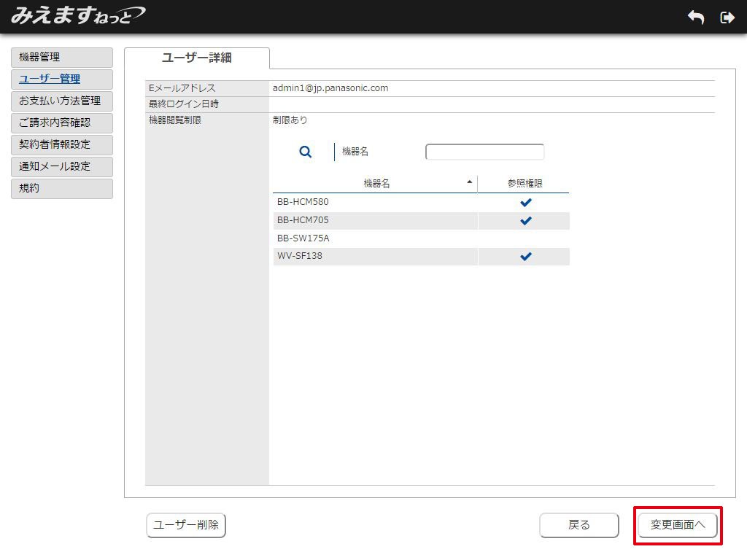The height and width of the screenshot is (560, 747).
Task: Click the 戻る button
Action: tap(578, 525)
